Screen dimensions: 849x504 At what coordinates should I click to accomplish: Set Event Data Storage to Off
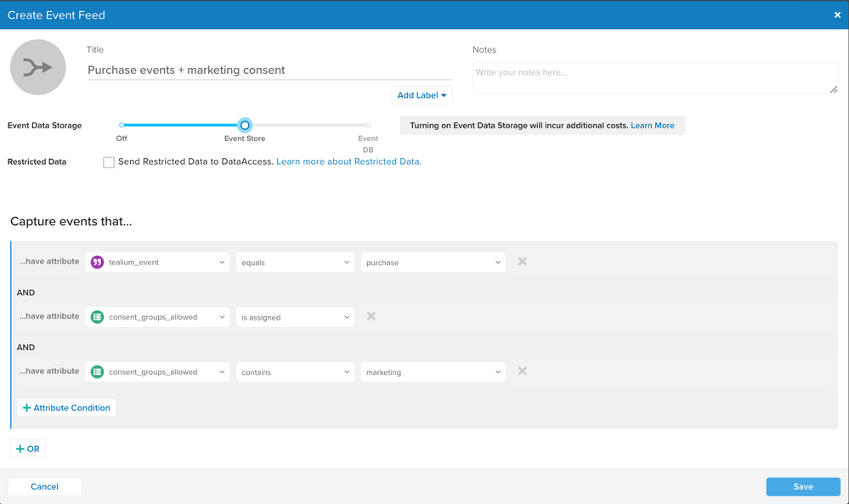[x=122, y=125]
